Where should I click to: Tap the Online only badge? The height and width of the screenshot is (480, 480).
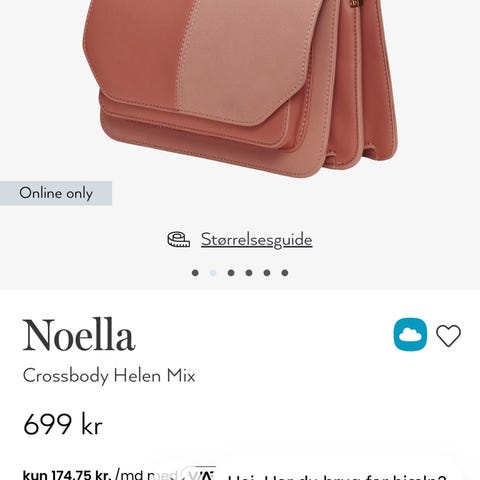coord(56,193)
